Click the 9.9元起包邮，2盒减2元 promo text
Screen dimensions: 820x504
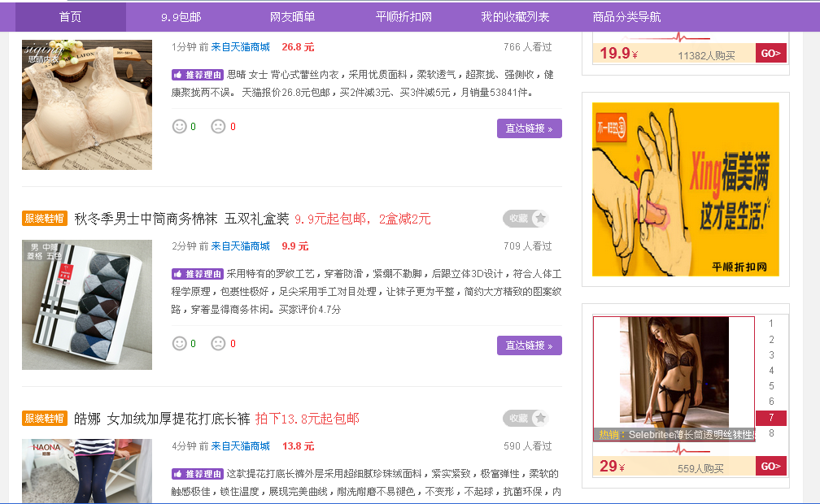363,219
